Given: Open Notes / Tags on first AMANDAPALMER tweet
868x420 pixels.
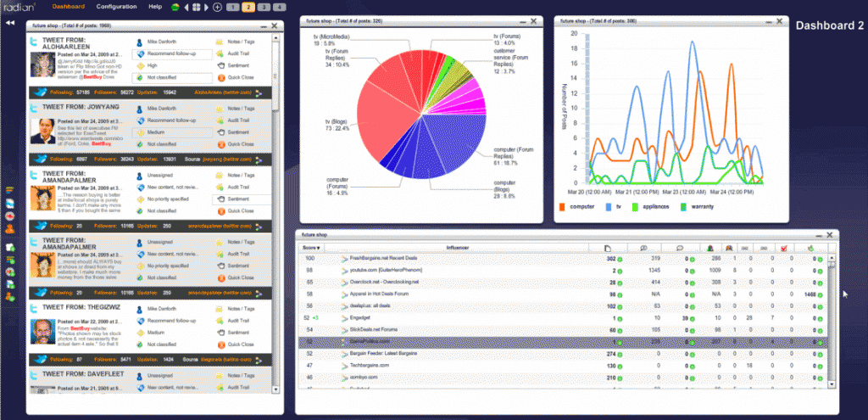Looking at the screenshot, I should click(235, 174).
